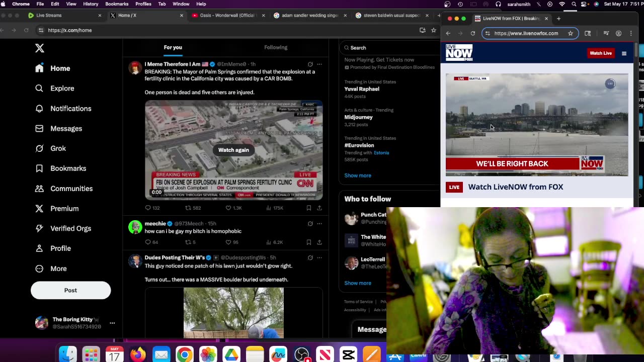Open Grok in X sidebar

[x=51, y=148]
